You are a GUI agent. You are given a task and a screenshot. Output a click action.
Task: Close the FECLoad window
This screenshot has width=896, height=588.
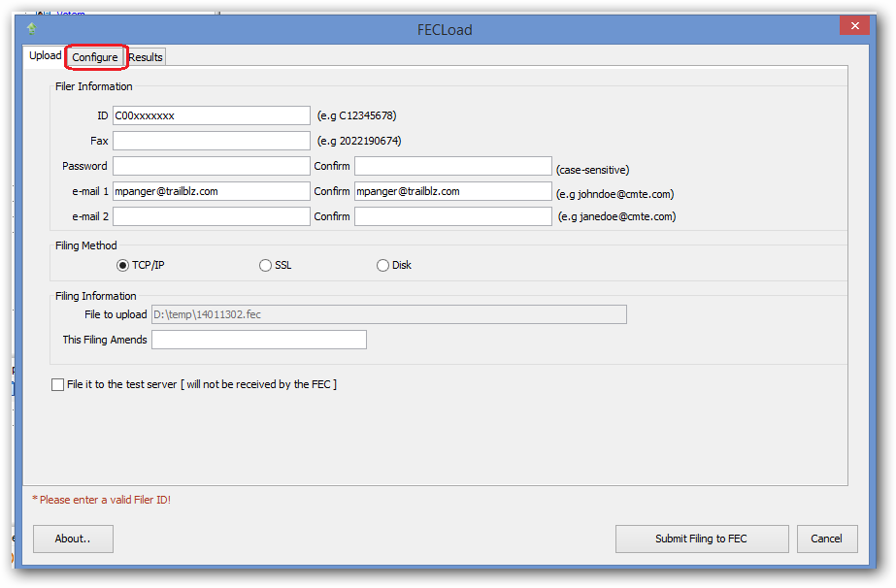[x=854, y=27]
